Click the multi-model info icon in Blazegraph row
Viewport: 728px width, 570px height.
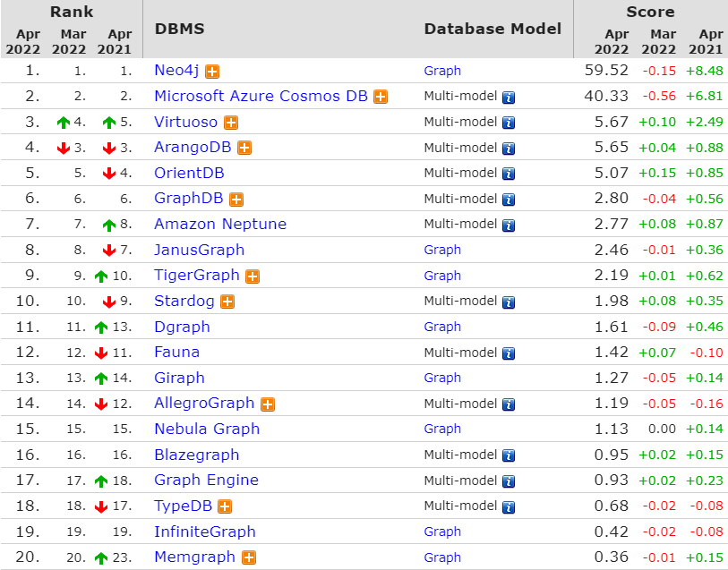coord(509,455)
